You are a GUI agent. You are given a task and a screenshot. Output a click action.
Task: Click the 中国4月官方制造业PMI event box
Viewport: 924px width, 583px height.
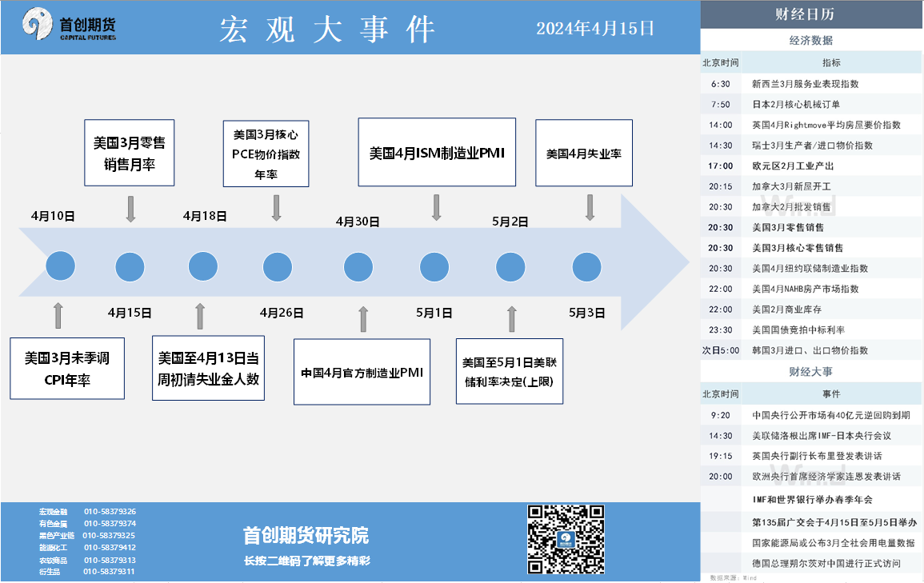click(x=362, y=372)
